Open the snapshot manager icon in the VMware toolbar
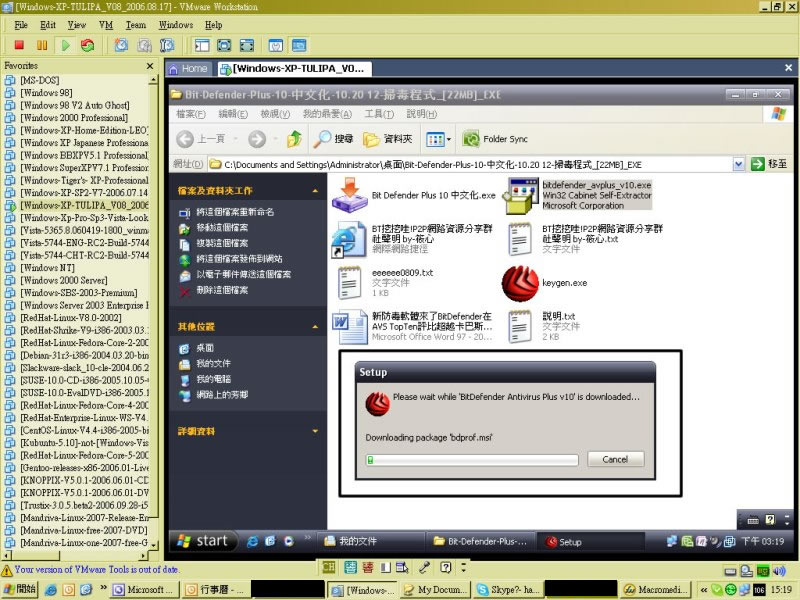This screenshot has width=800, height=600. coord(167,45)
